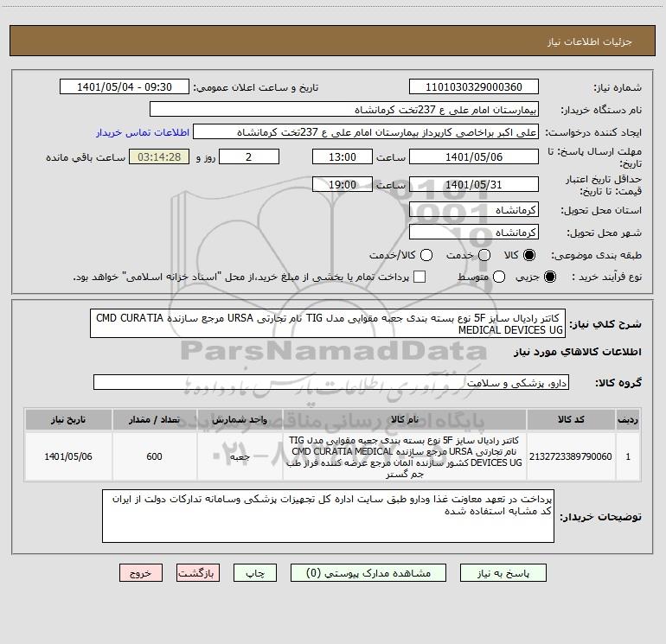Click the گروه کالا field

331,382
